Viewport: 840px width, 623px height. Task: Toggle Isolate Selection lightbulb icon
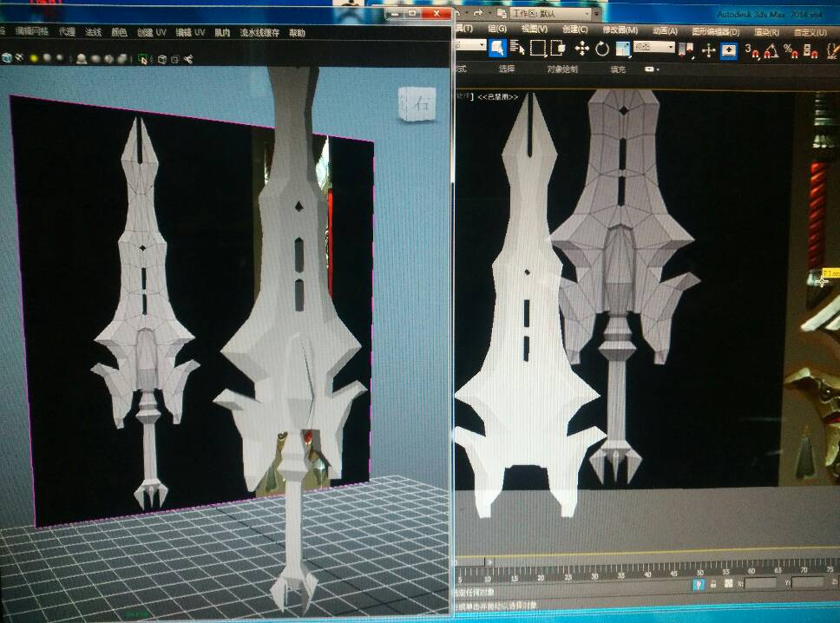698,585
